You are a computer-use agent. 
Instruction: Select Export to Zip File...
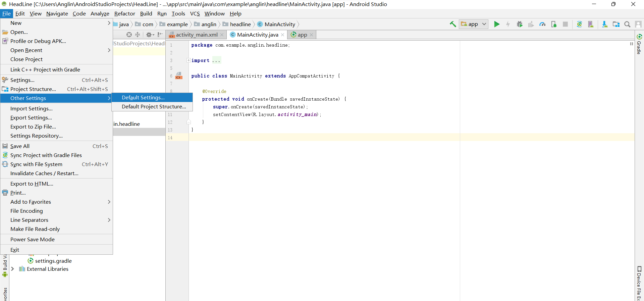coord(56,127)
